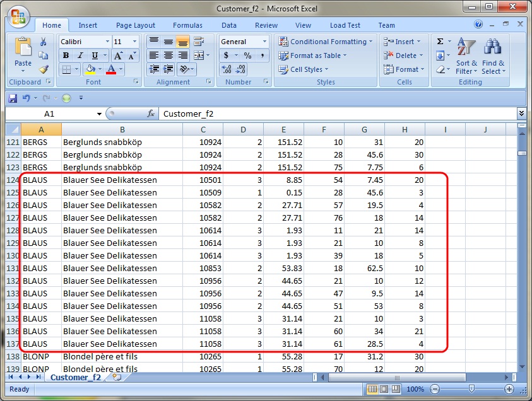Viewport: 532px width, 401px height.
Task: Click Delete cells button
Action: (x=403, y=55)
